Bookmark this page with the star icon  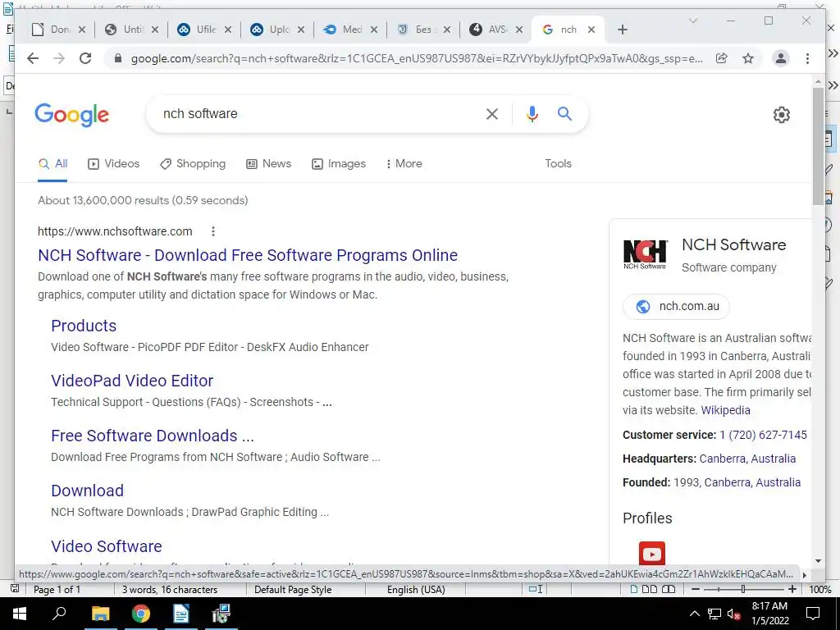coord(748,58)
